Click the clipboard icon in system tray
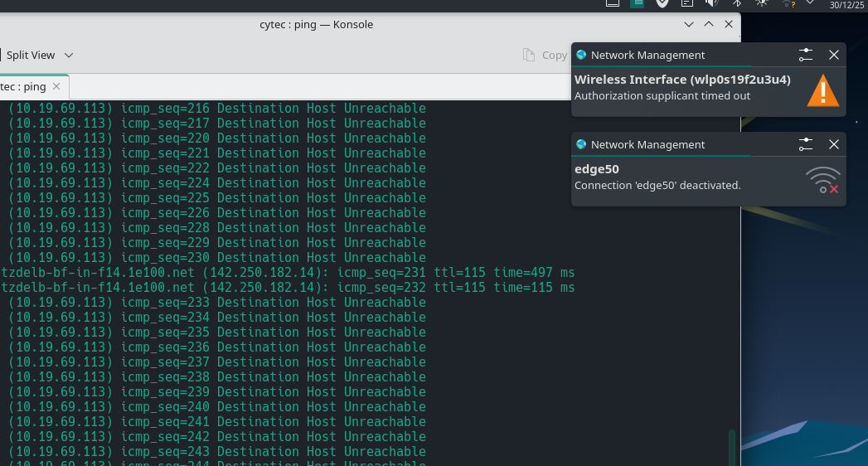Image resolution: width=868 pixels, height=466 pixels. 686,3
